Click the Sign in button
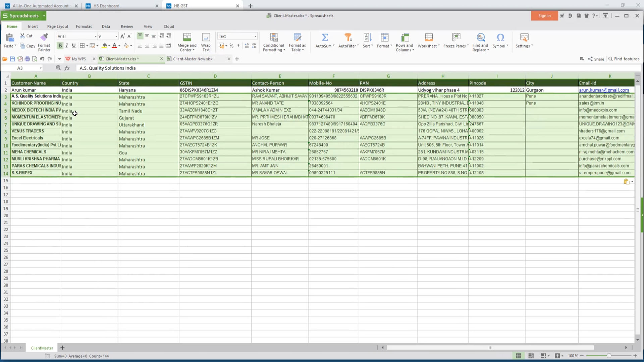This screenshot has height=362, width=644. click(x=544, y=16)
